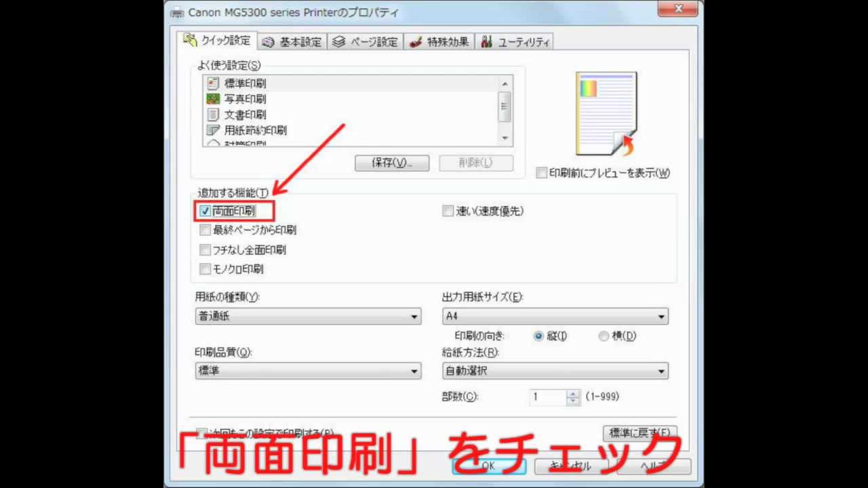Select the 横 orientation radio button

(604, 336)
